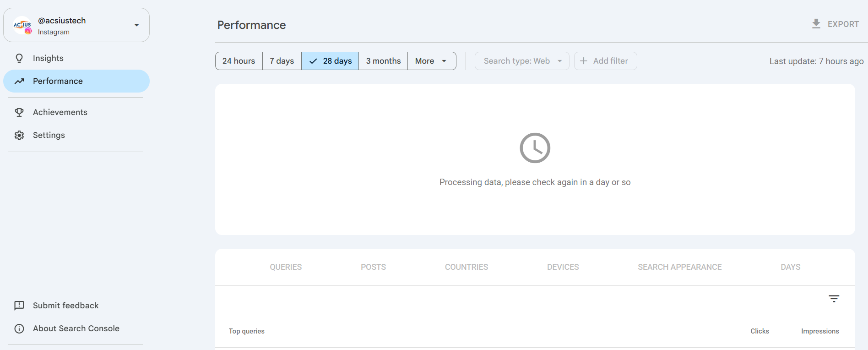Click the Export download icon
This screenshot has height=350, width=868.
point(816,24)
